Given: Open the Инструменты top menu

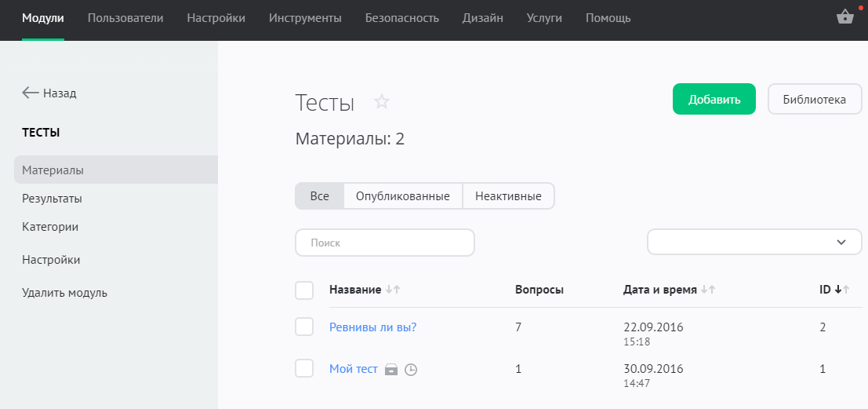Looking at the screenshot, I should pyautogui.click(x=305, y=18).
